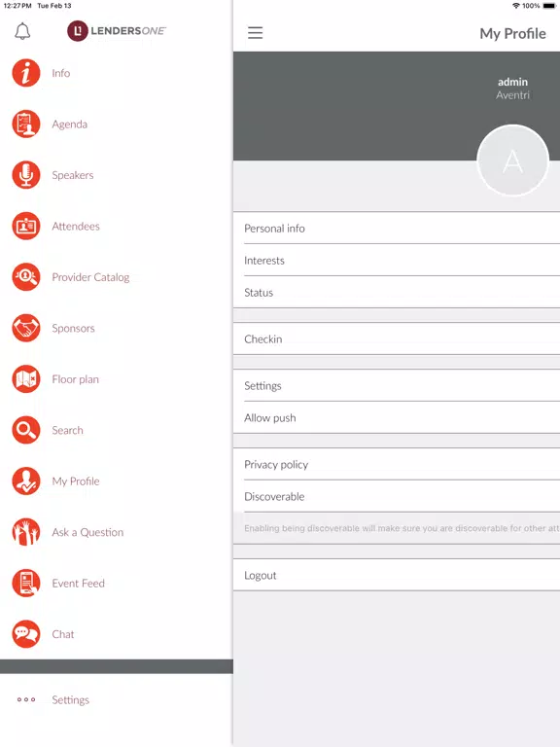
Task: Tap the Ask a Question hands icon
Action: coord(26,532)
